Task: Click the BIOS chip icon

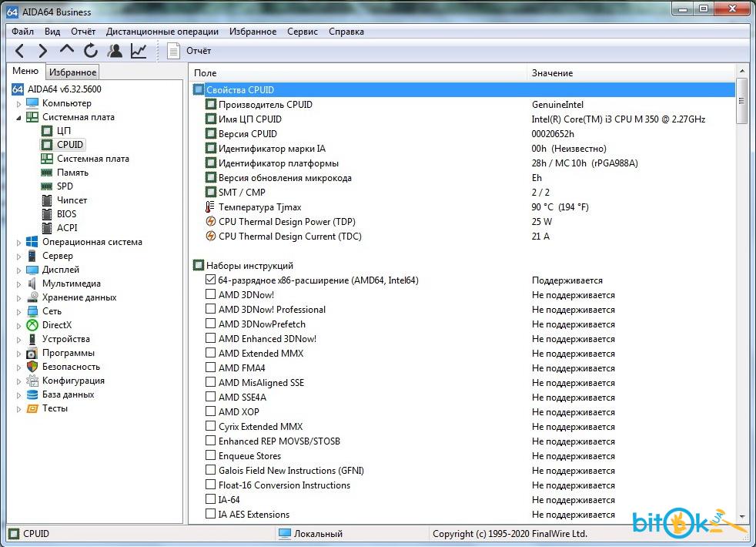Action: (x=47, y=213)
